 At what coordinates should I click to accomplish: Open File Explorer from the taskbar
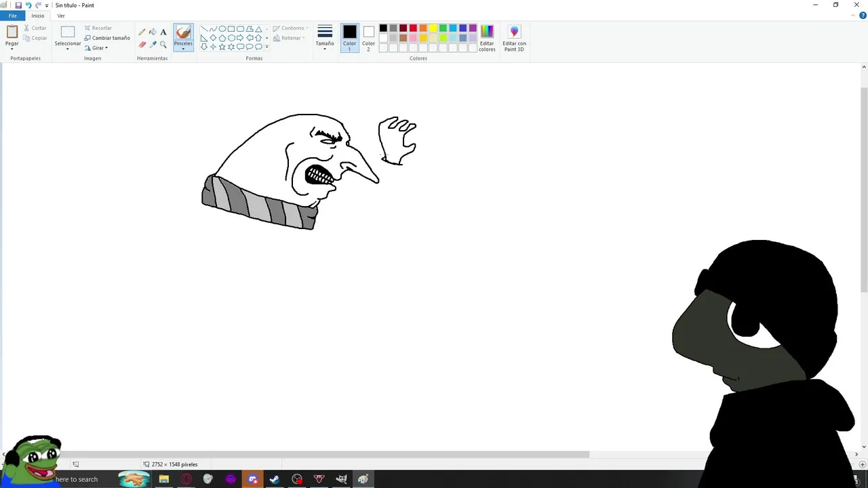163,479
